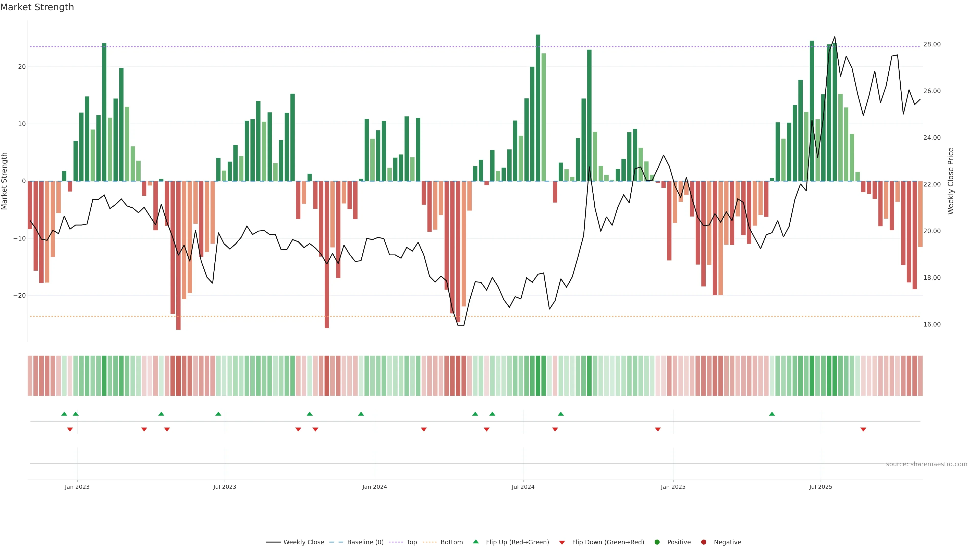Click the Market Strength chart title
This screenshot has width=980, height=551.
37,7
